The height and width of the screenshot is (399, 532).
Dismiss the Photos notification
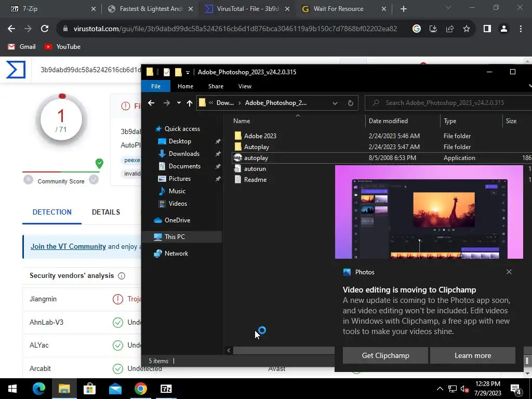tap(509, 272)
